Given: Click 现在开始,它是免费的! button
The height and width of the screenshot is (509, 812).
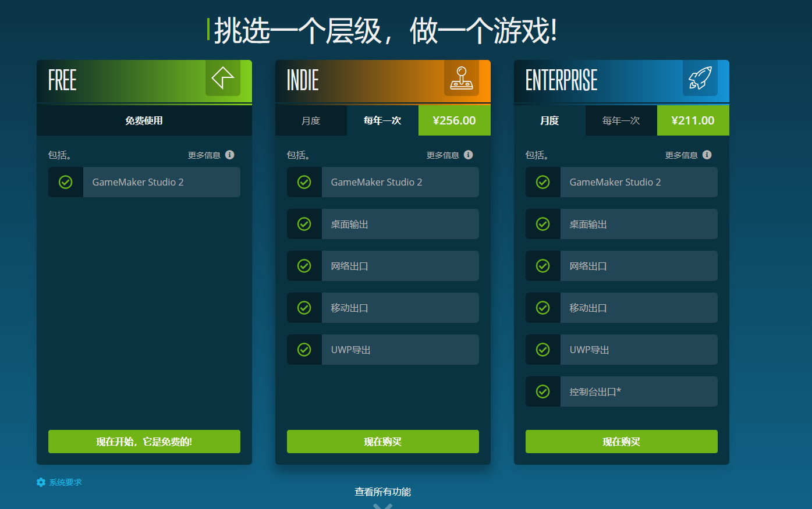Looking at the screenshot, I should coord(144,442).
